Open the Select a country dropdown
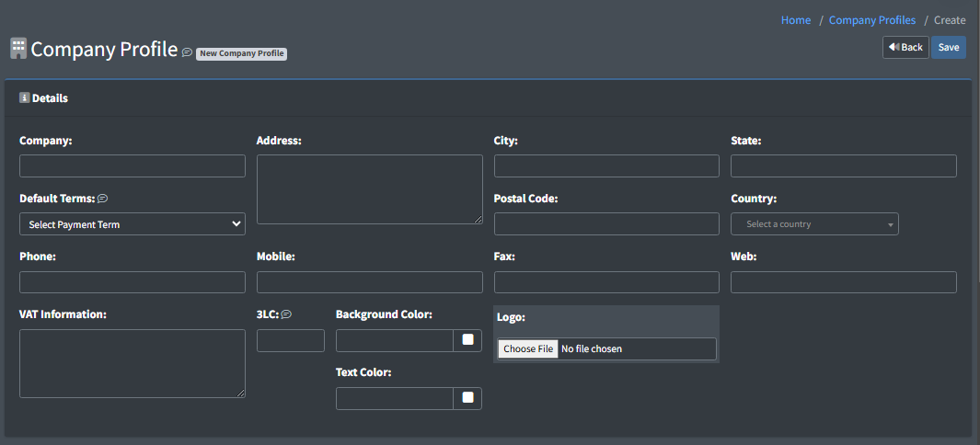980x445 pixels. (814, 224)
